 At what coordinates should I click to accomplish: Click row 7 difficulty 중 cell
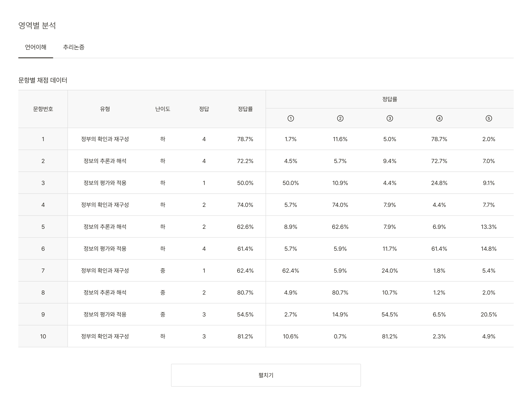pyautogui.click(x=163, y=270)
